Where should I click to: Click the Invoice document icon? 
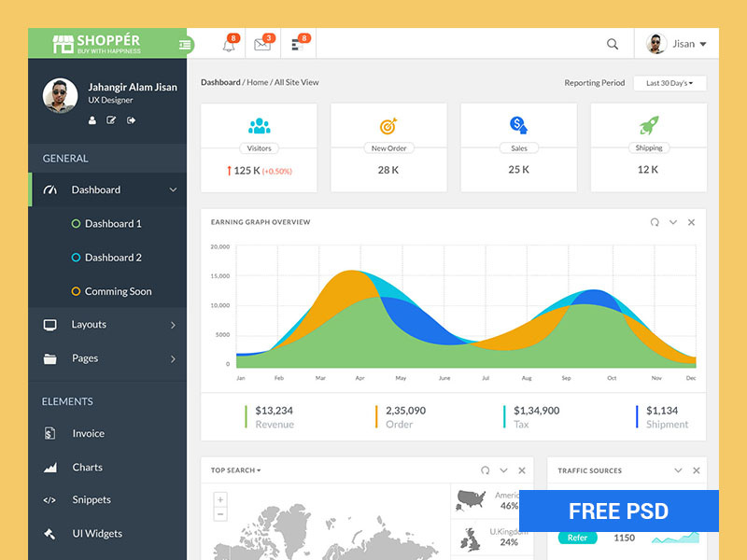click(x=50, y=433)
